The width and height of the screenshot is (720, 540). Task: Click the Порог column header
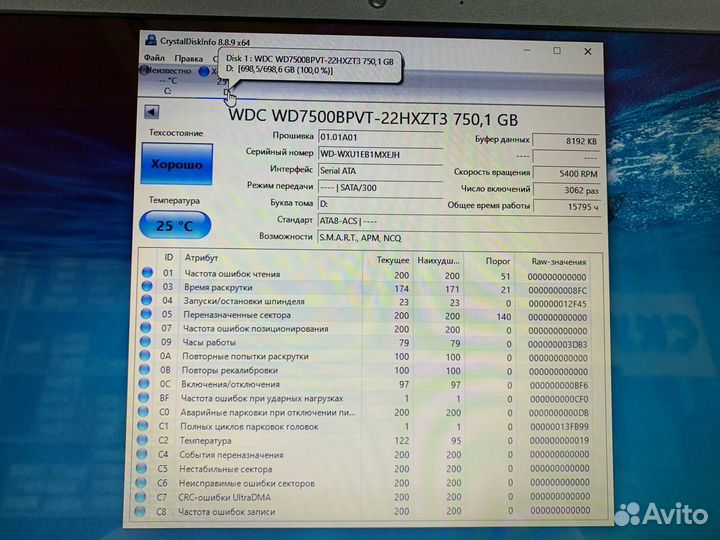[498, 261]
